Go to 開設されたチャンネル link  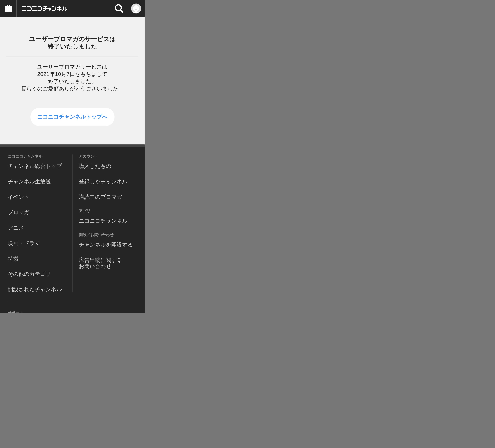pos(35,290)
